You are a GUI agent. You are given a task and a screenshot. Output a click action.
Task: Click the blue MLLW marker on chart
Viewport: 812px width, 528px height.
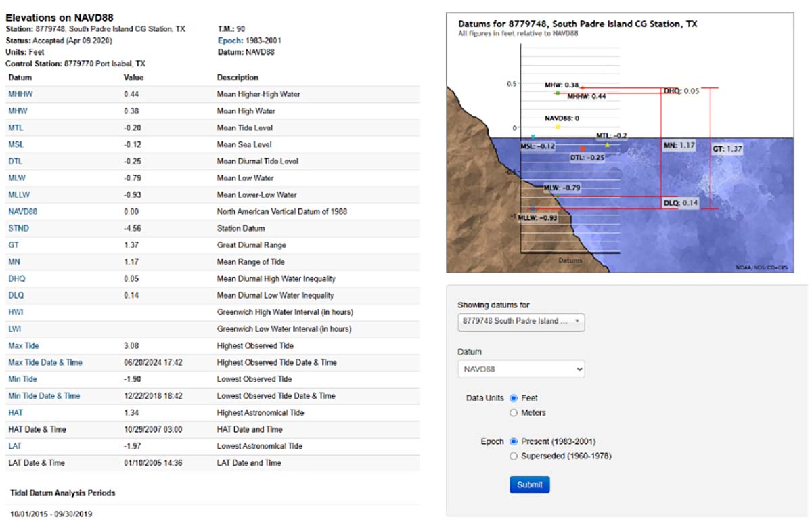(533, 209)
